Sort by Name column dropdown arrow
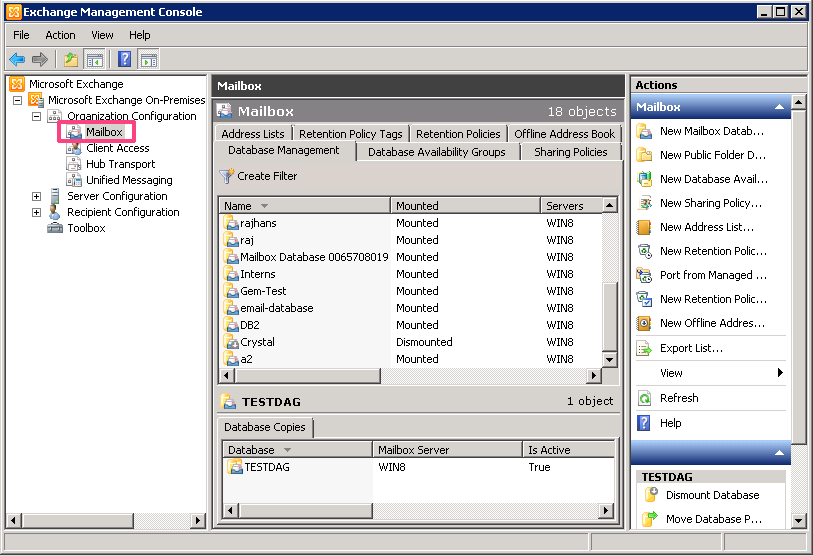Screen dimensions: 813x556 point(264,206)
